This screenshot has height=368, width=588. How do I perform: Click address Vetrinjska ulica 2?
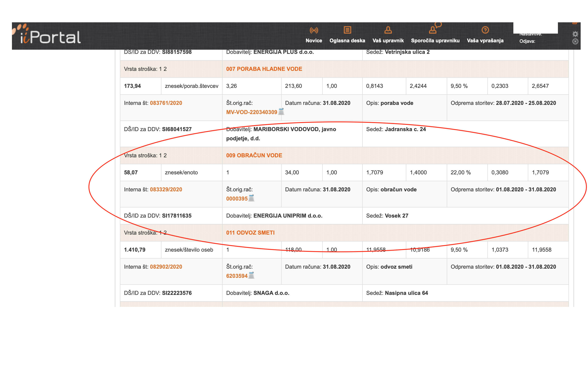[x=407, y=52]
